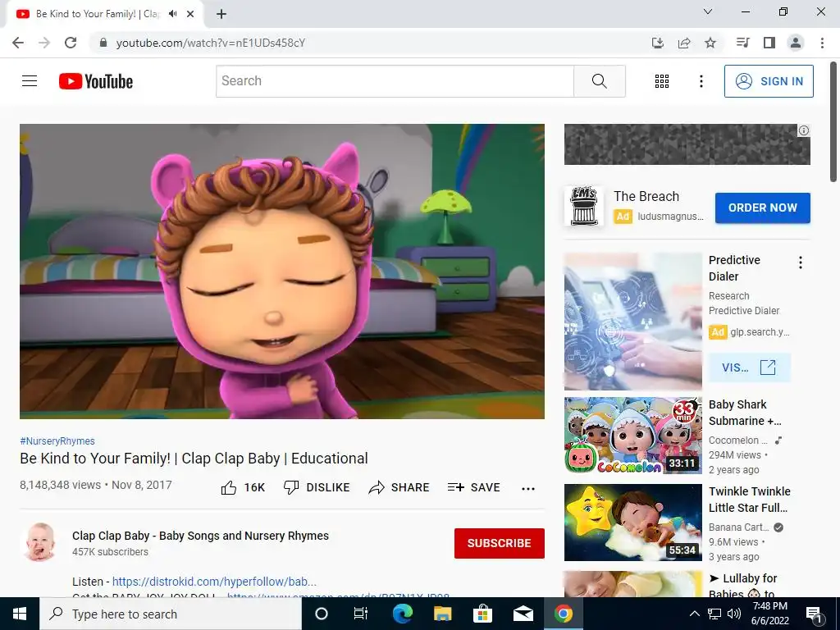
Task: Click the SIGN IN button
Action: [x=769, y=81]
